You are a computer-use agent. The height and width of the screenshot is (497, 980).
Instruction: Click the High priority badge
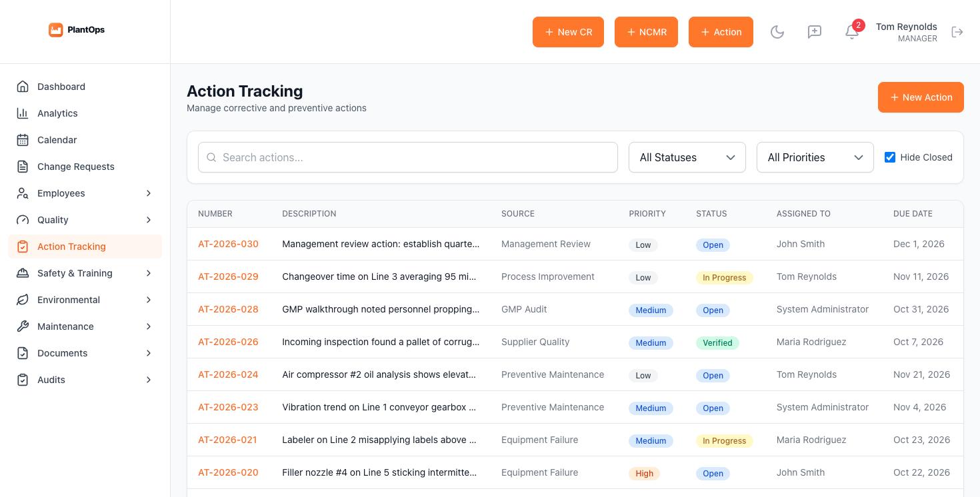(644, 474)
